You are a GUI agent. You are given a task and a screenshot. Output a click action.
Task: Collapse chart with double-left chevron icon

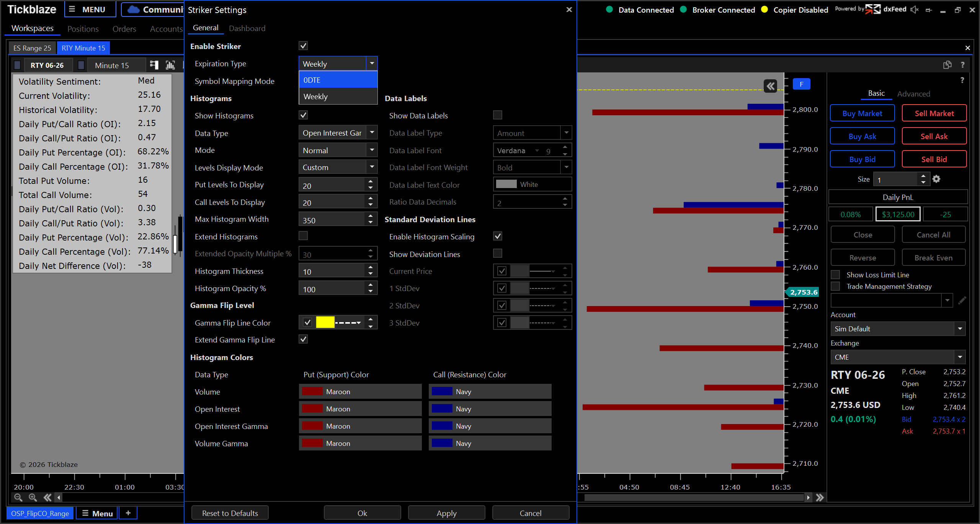(771, 86)
